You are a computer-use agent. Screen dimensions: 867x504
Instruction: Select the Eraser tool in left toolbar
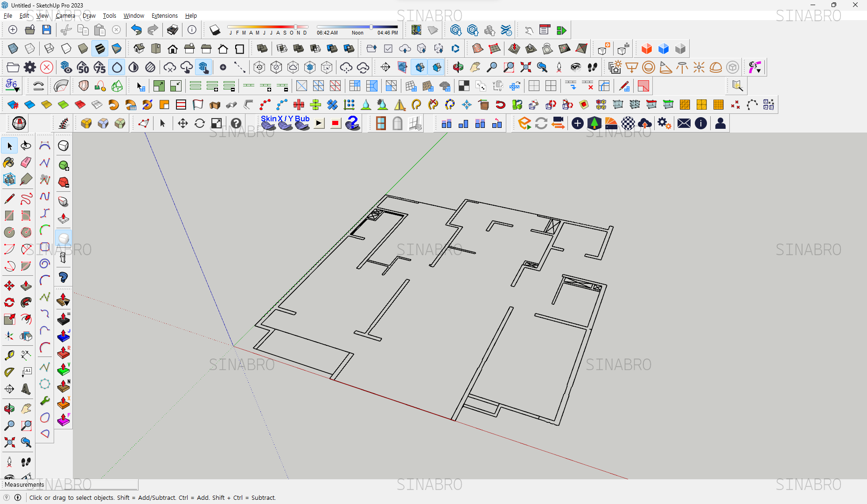coord(26,162)
